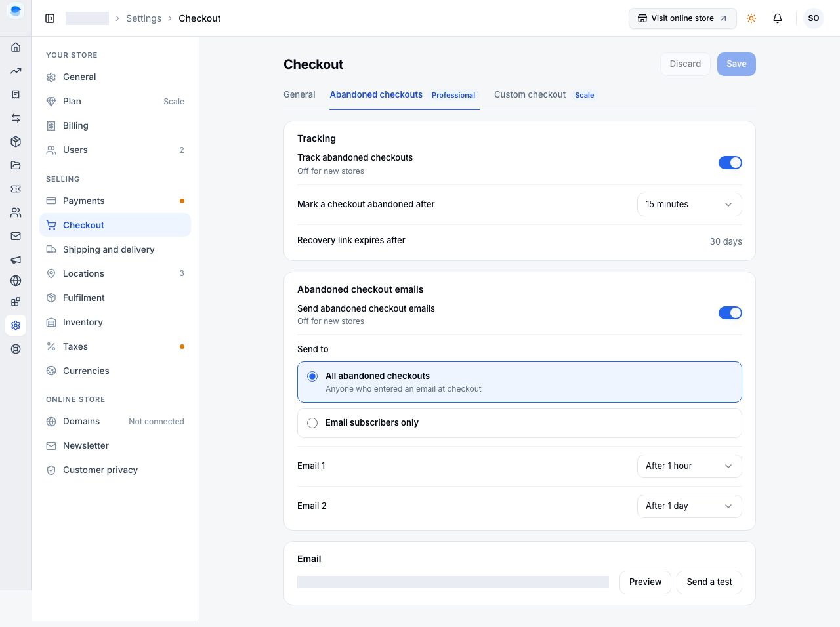Screen dimensions: 840x627
Task: Open the Home icon in left rail
Action: click(16, 47)
